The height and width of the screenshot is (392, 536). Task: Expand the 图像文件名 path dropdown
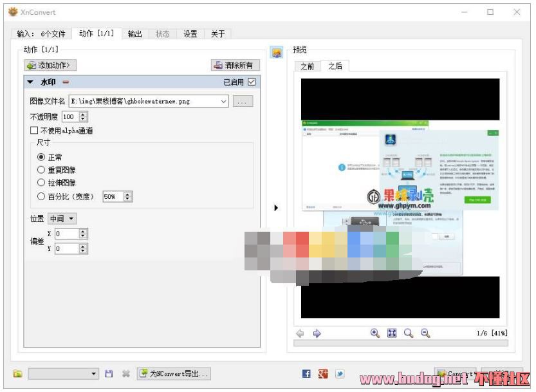pos(223,101)
